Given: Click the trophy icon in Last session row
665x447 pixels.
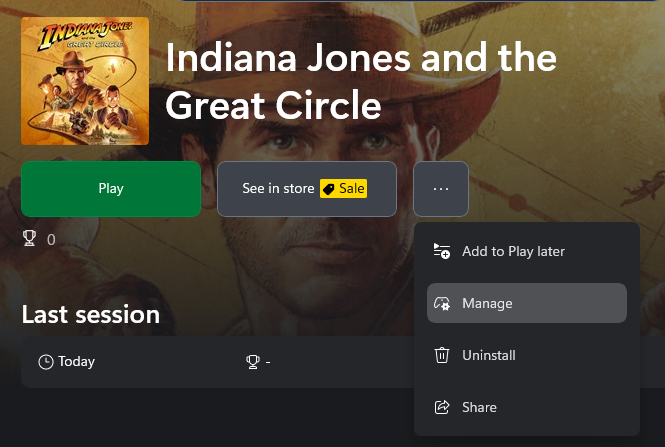Looking at the screenshot, I should click(x=253, y=362).
